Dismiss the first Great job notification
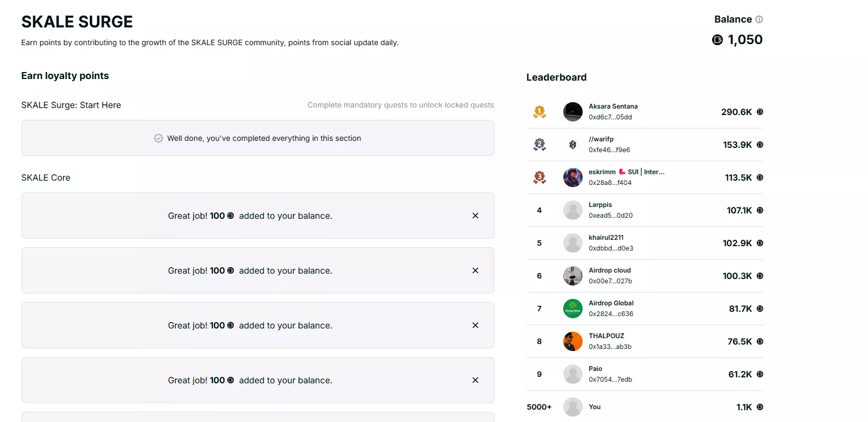868x422 pixels. [475, 216]
